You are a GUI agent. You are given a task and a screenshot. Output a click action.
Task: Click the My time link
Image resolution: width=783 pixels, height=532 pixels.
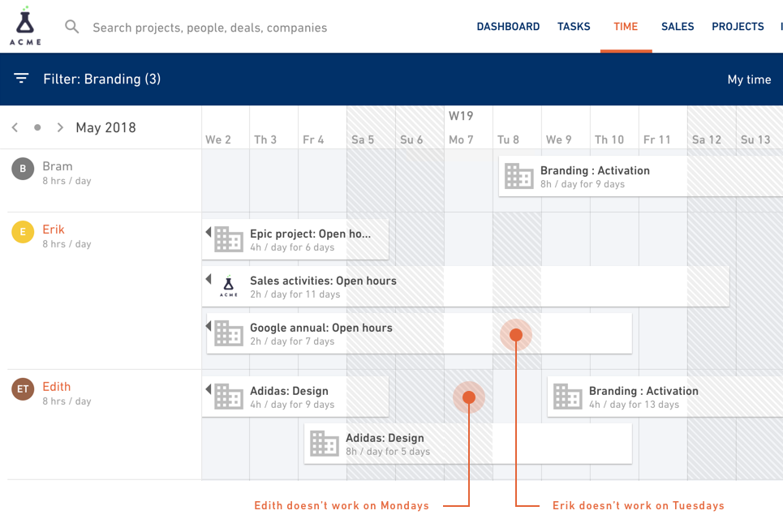(x=749, y=79)
